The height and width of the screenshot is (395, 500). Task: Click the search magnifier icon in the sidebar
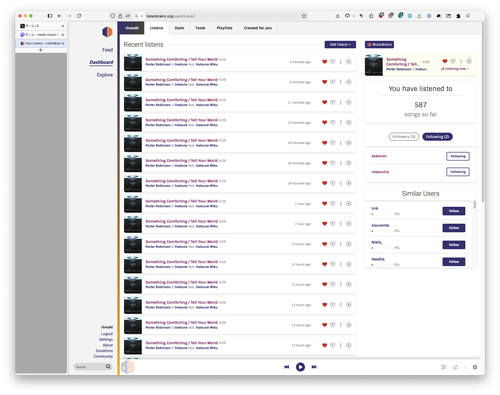[108, 367]
